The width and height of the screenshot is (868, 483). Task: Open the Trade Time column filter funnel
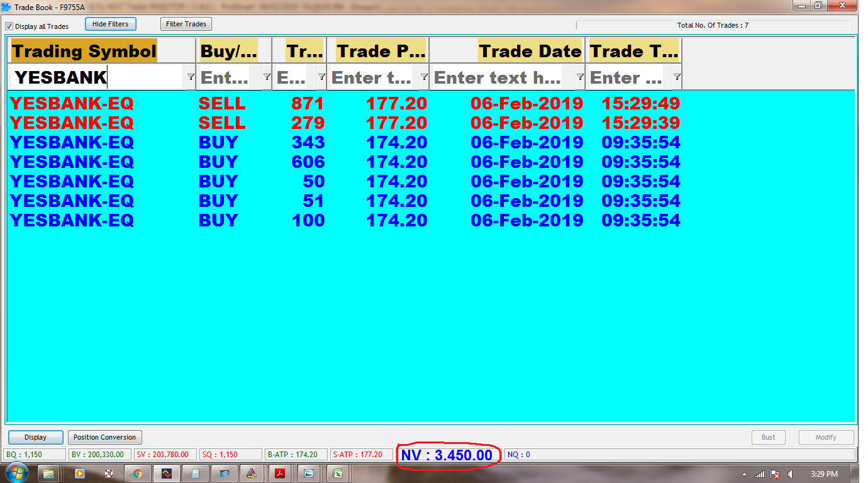tap(677, 77)
